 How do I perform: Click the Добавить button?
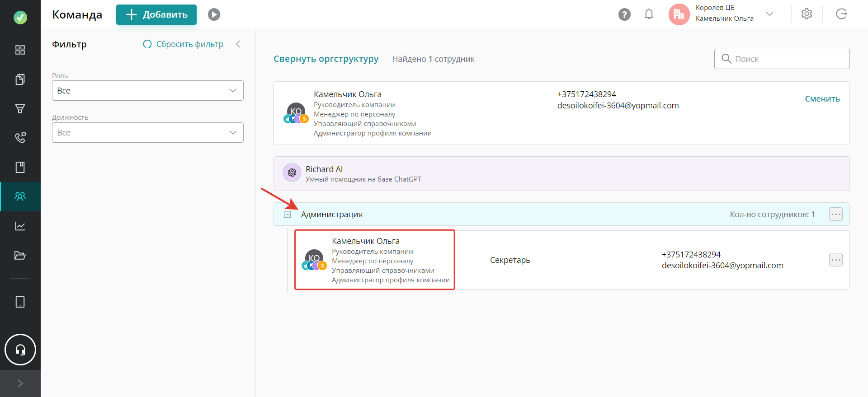(x=156, y=14)
